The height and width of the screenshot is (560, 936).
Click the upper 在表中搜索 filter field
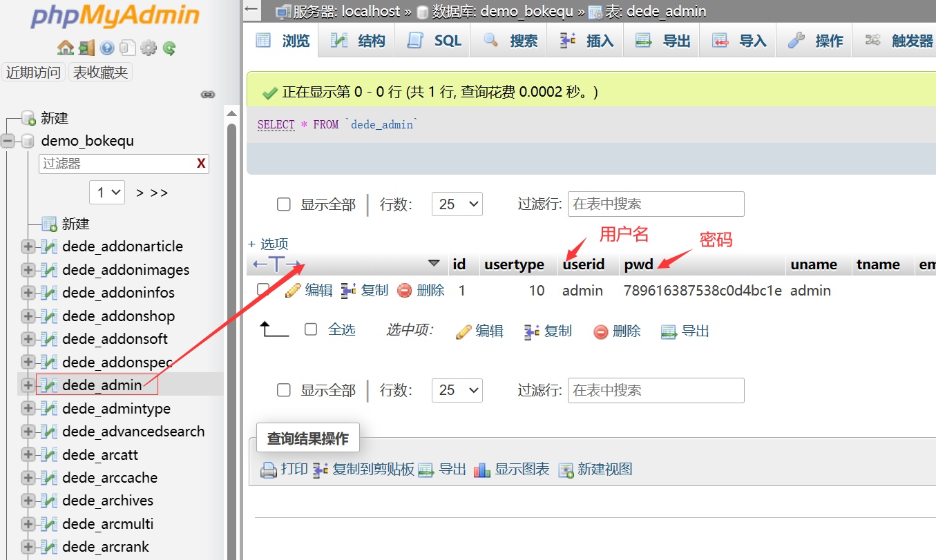656,204
